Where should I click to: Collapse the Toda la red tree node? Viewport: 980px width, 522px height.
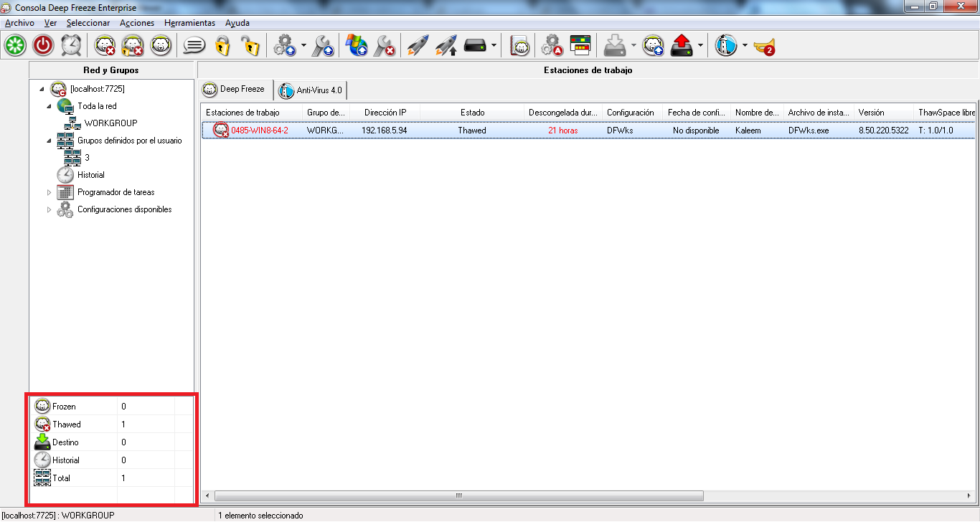[49, 106]
